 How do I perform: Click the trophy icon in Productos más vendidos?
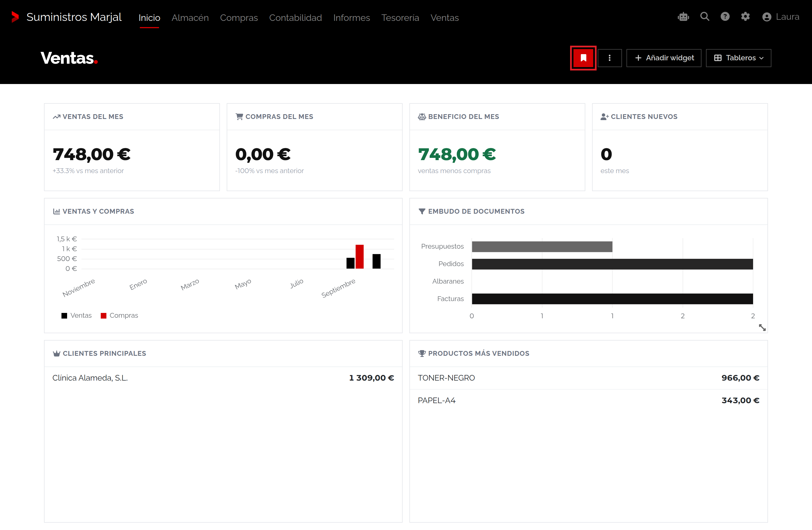[422, 353]
